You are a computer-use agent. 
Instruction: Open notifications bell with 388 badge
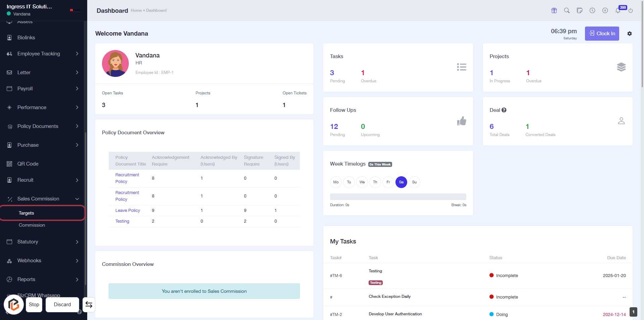(618, 10)
